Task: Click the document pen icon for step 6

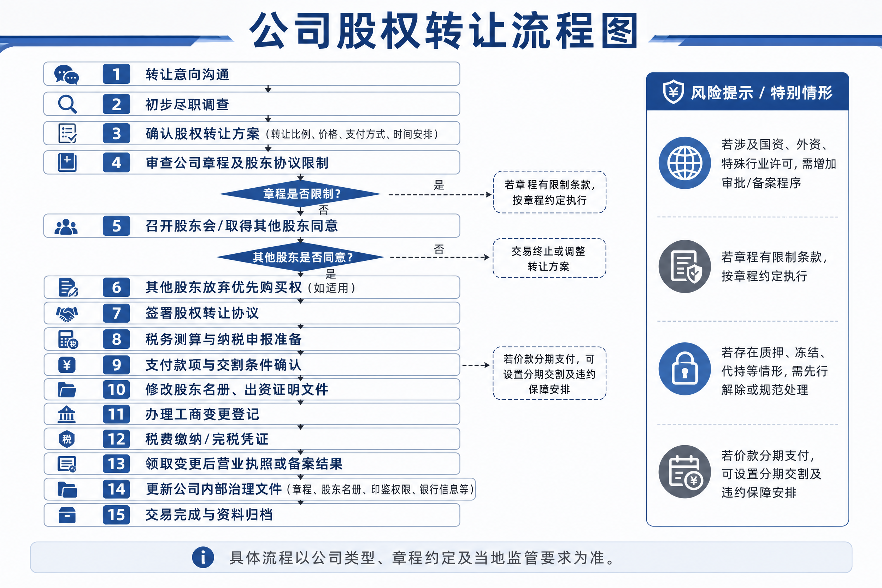Action: point(68,288)
